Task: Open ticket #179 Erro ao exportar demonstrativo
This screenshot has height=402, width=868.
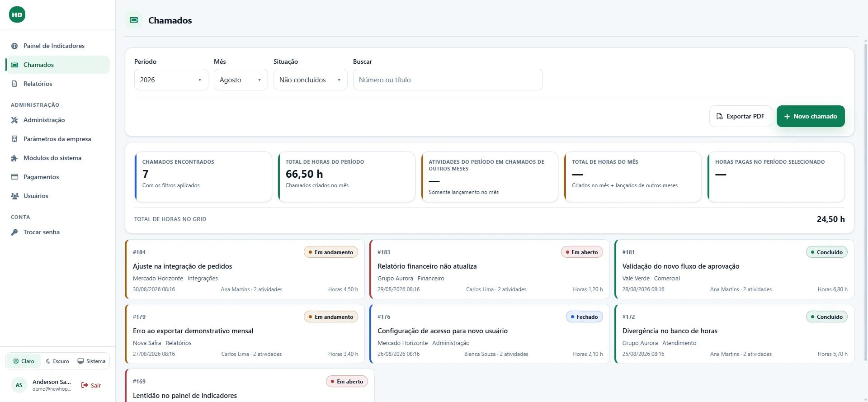Action: pos(245,334)
